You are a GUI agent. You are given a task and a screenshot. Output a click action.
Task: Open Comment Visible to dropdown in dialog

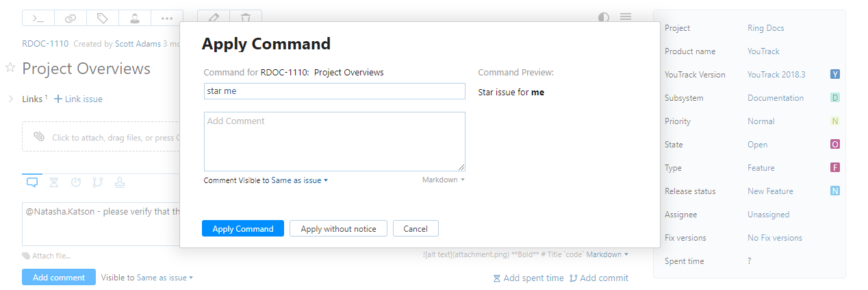(x=300, y=180)
